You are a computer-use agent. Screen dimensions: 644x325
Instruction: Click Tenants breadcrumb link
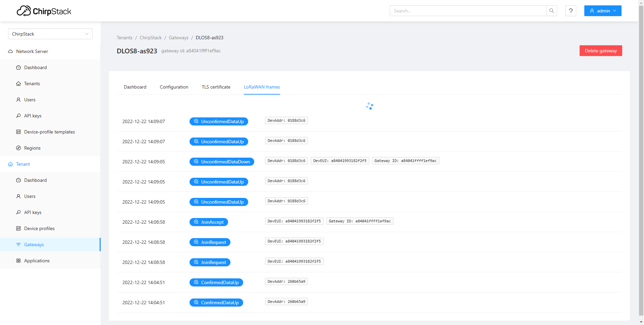tap(124, 38)
